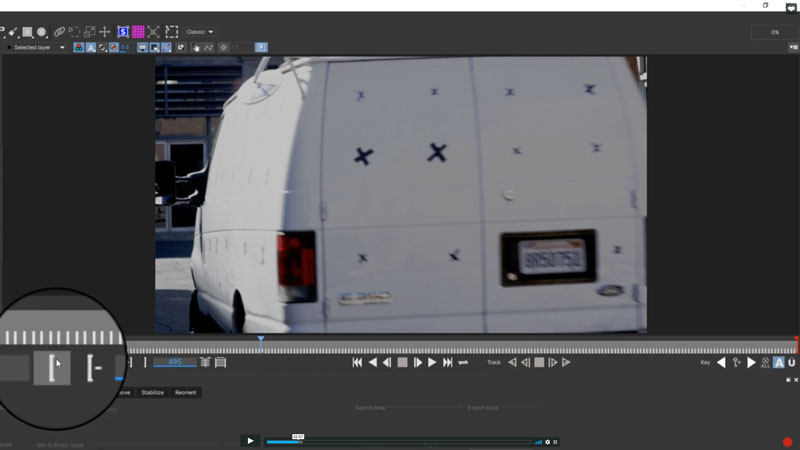
Task: Close the bottom parameters panel
Action: pyautogui.click(x=796, y=380)
